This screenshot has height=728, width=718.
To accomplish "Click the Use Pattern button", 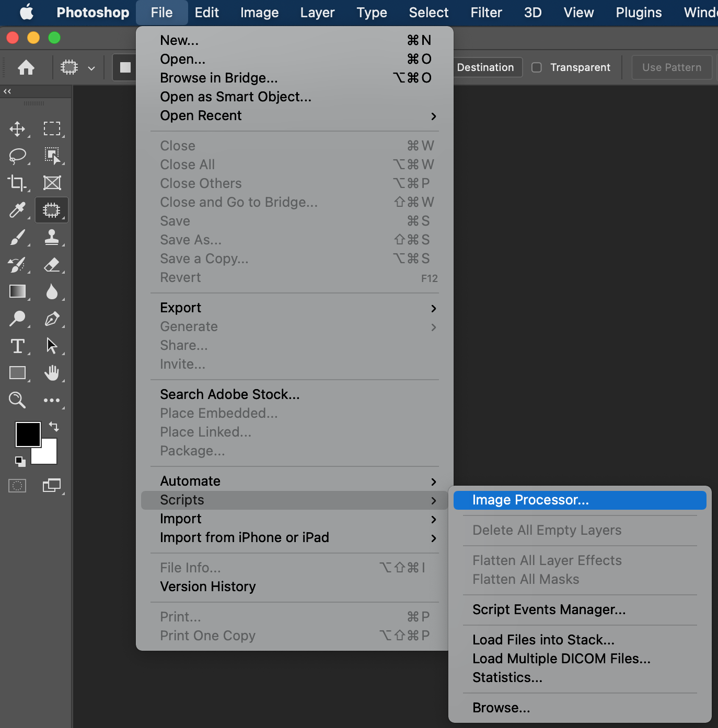I will pos(671,67).
